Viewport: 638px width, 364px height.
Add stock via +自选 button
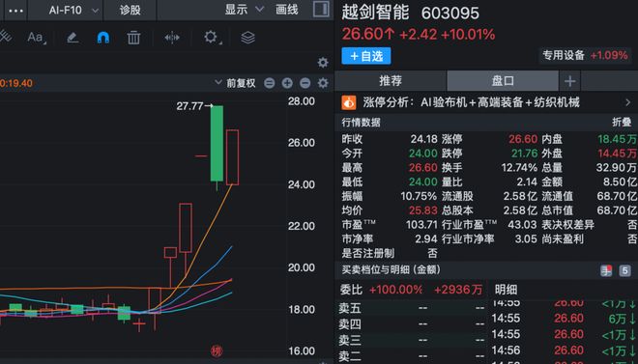(366, 56)
